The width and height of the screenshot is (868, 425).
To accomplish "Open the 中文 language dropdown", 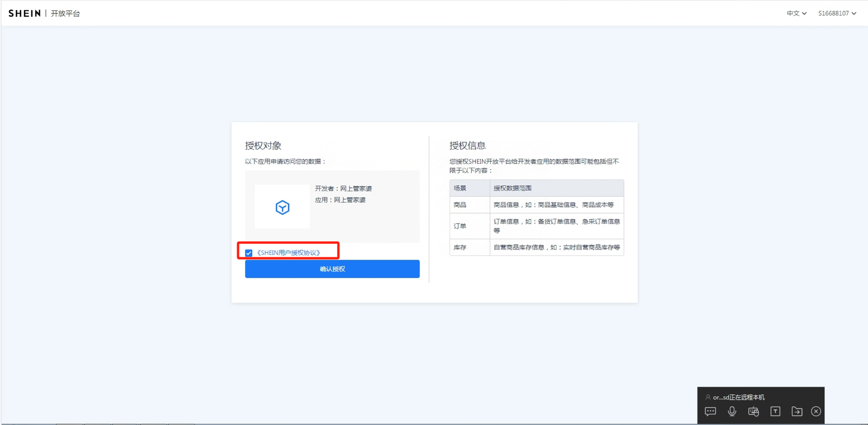I will 797,13.
